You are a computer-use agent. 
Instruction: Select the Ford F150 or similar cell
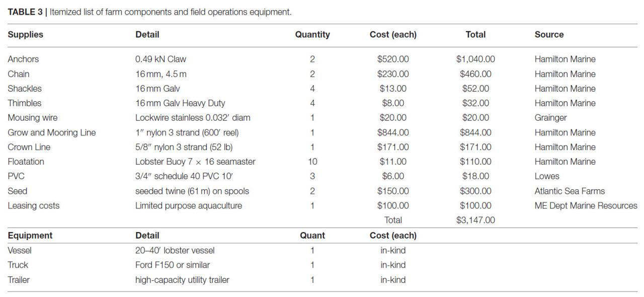click(x=173, y=265)
